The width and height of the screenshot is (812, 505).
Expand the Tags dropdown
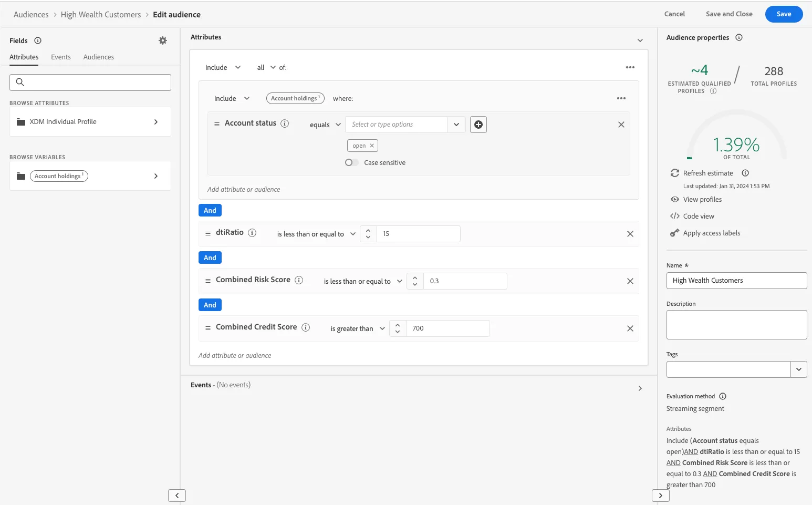coord(799,369)
